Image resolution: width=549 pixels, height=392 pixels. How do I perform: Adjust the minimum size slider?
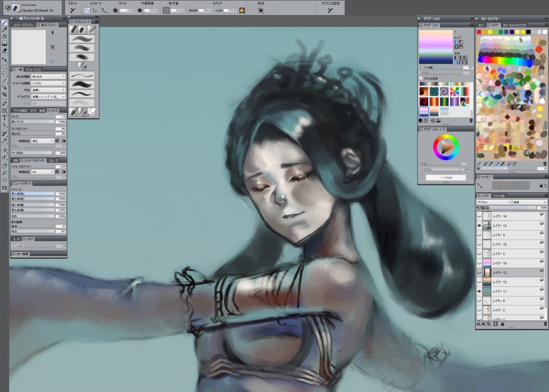pos(32,122)
